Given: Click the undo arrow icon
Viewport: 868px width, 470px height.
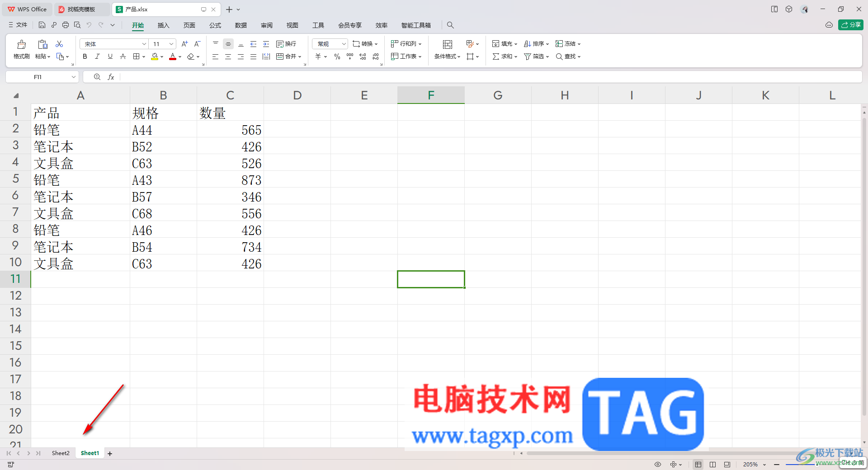Looking at the screenshot, I should (x=89, y=25).
